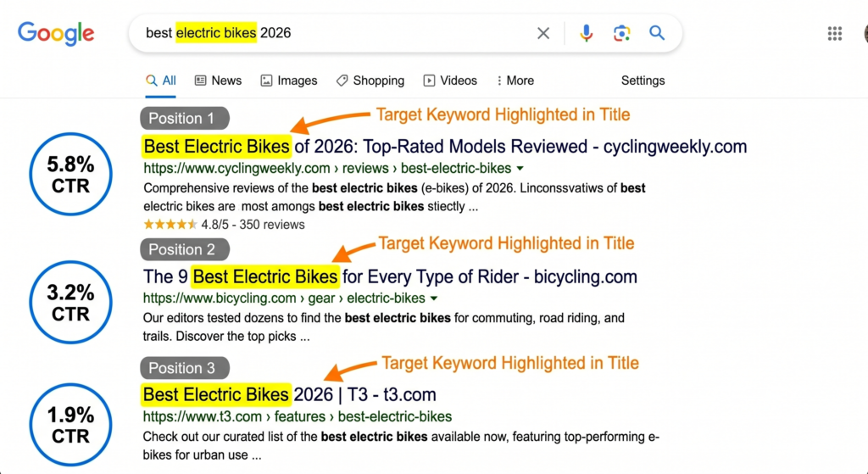This screenshot has height=474, width=868.
Task: Open the Google apps grid icon
Action: [x=834, y=33]
